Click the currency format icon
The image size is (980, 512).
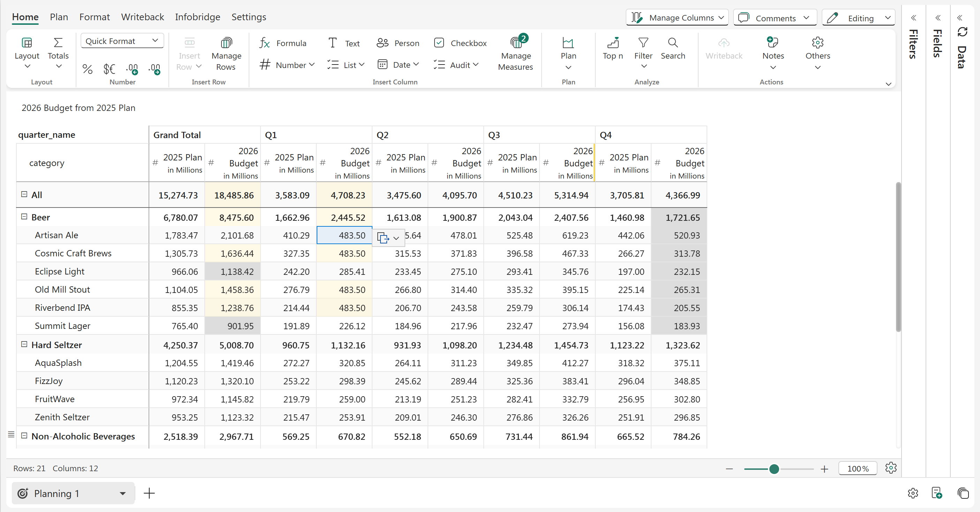pyautogui.click(x=109, y=69)
